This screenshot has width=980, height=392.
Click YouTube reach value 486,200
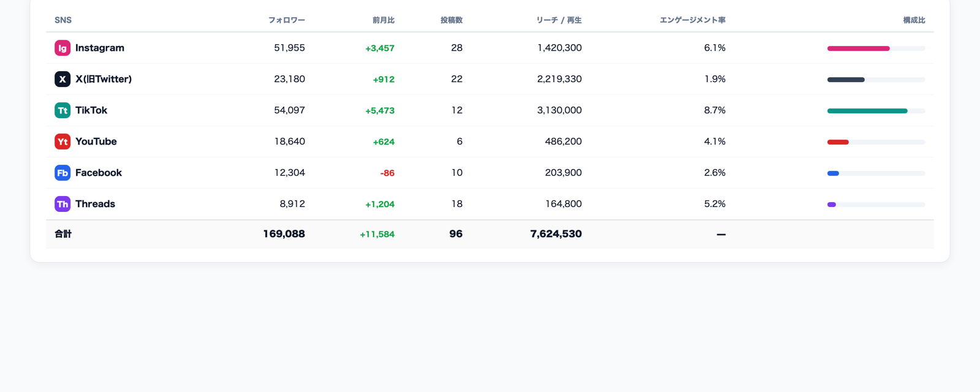click(x=563, y=141)
